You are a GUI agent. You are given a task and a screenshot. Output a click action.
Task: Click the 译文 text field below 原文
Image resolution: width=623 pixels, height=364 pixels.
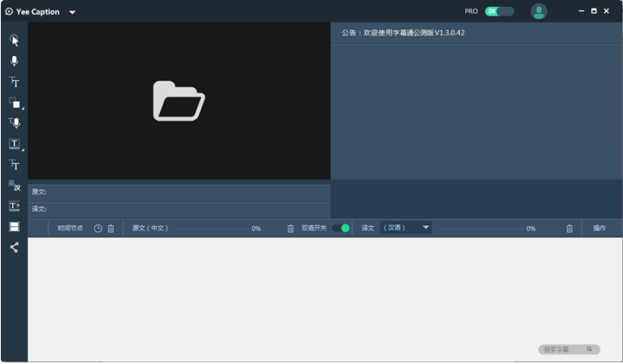click(x=179, y=209)
